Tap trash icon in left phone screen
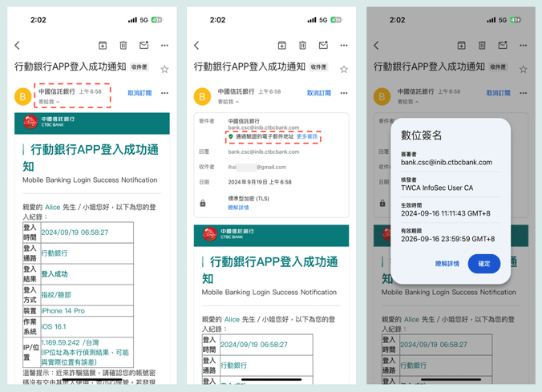 [123, 45]
